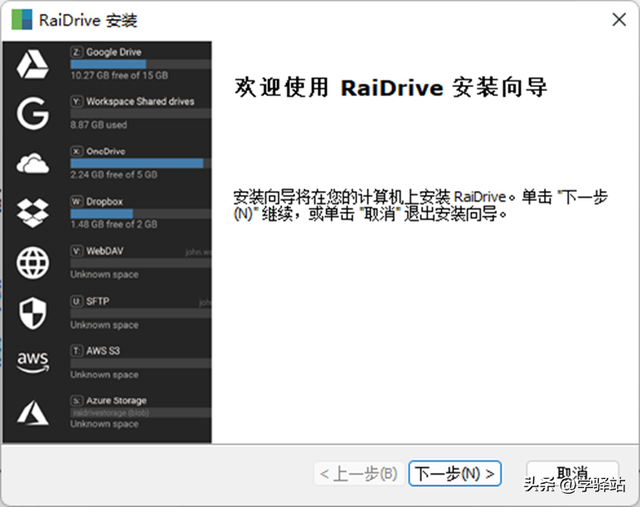640x507 pixels.
Task: Click the greyed-out Previous step (B) button
Action: pos(359,474)
